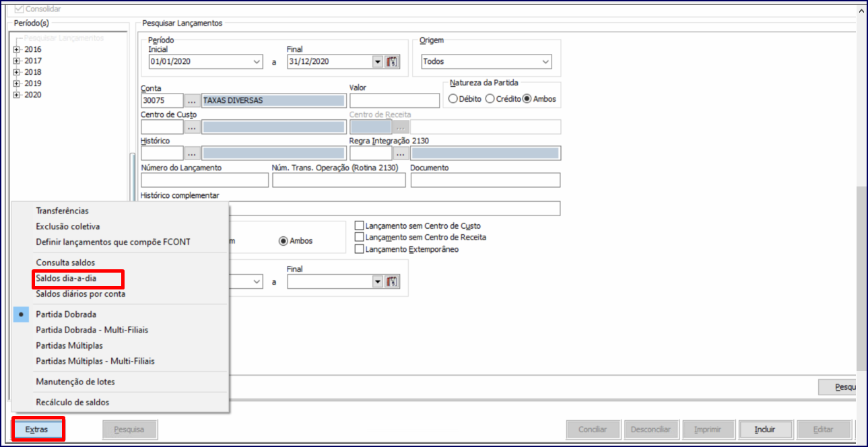Image resolution: width=868 pixels, height=447 pixels.
Task: Click the Editar button
Action: click(x=824, y=429)
